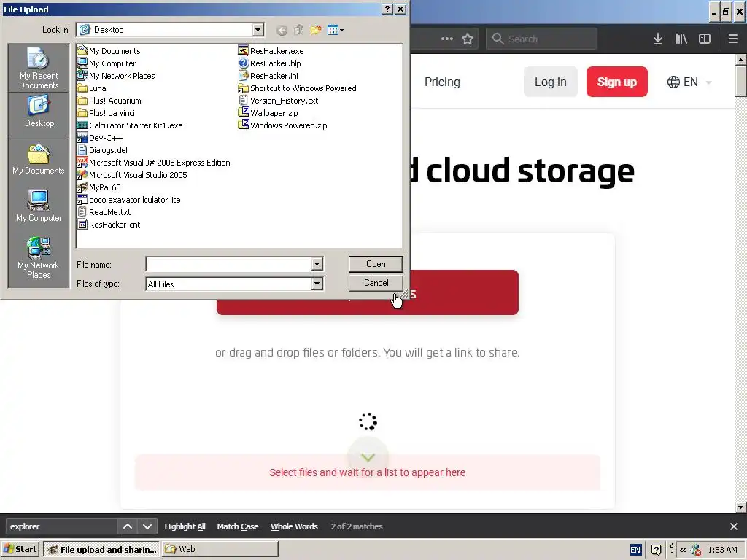Go back using dialog Back arrow icon
This screenshot has width=747, height=560.
(282, 31)
